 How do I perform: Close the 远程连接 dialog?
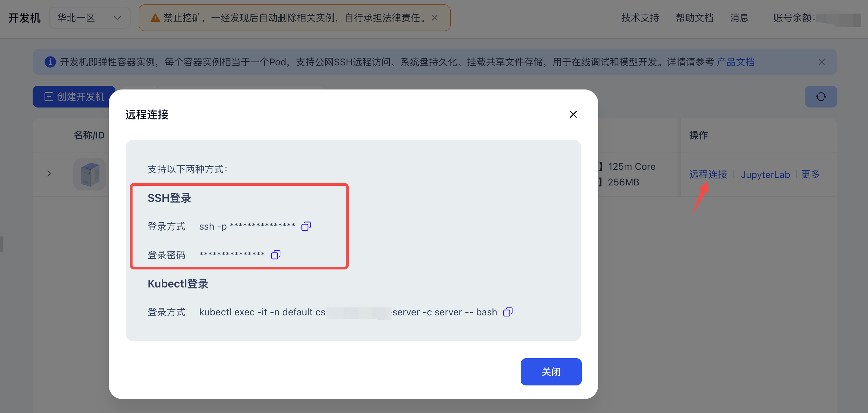(x=573, y=114)
